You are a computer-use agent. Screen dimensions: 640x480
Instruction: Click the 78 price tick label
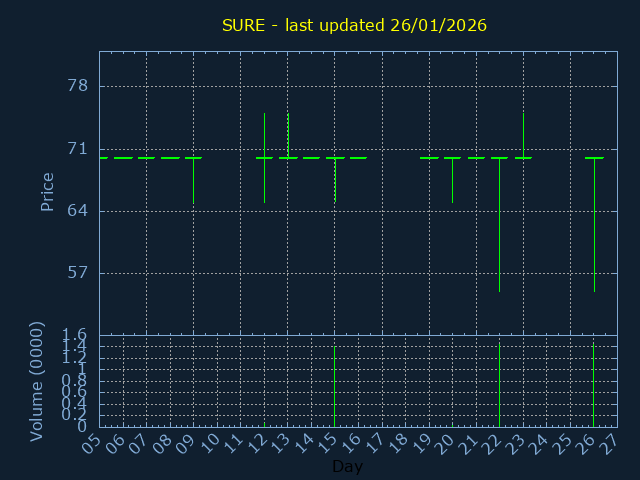pyautogui.click(x=77, y=86)
